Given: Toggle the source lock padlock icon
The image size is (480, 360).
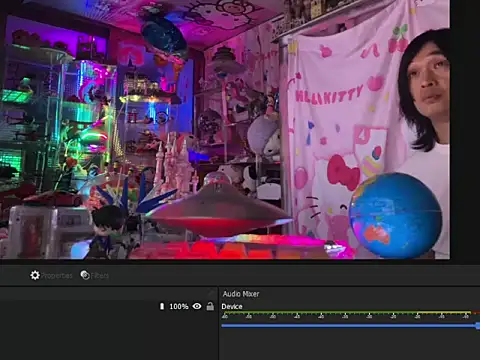Looking at the screenshot, I should tap(210, 306).
